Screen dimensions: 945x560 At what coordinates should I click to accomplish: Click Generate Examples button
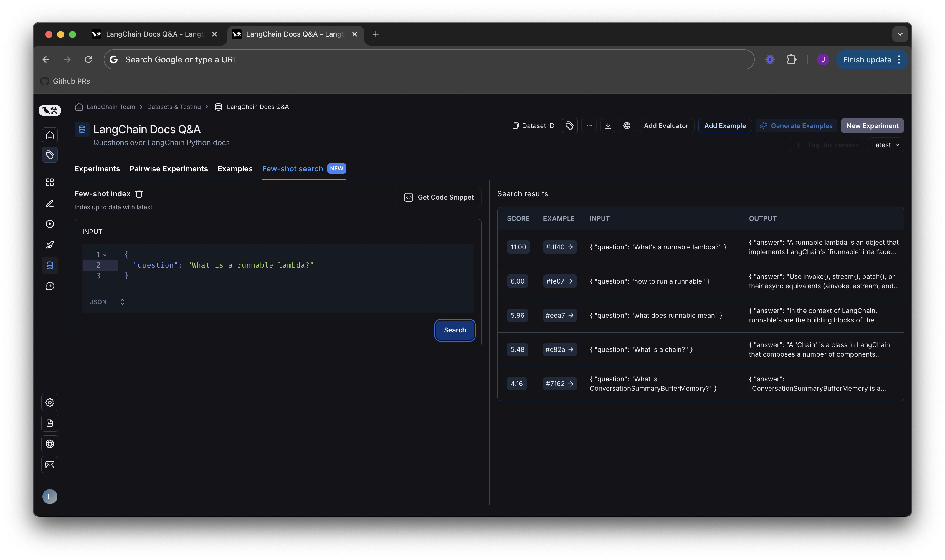click(x=796, y=126)
